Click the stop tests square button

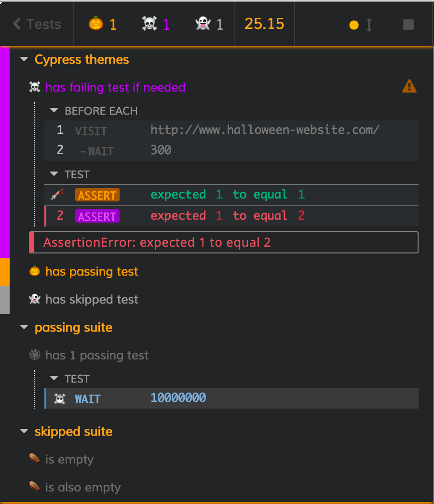pos(408,25)
